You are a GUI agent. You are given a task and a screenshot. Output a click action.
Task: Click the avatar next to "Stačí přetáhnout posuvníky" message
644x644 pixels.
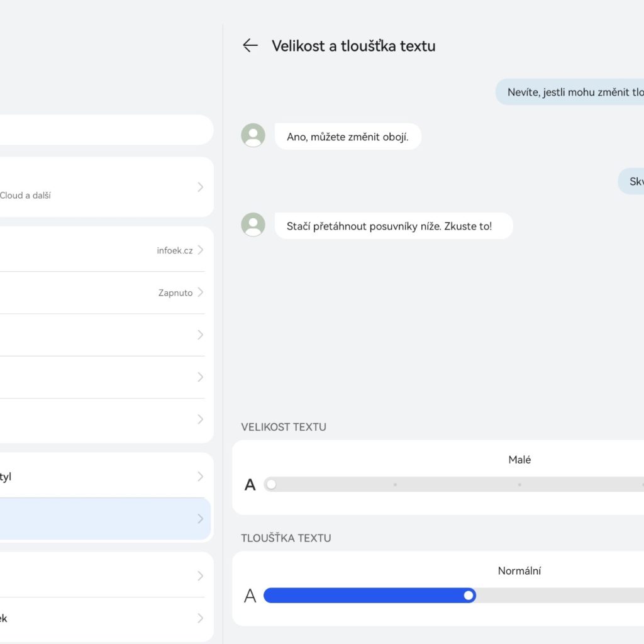[253, 225]
